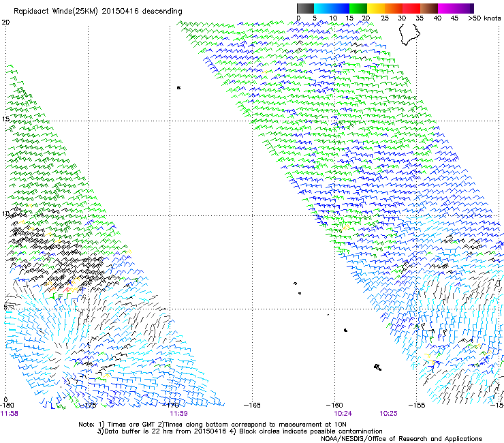Viewport: 504px width, 443px height.
Task: Click the NOAA/NESDIS Office of Research credit
Action: click(x=401, y=439)
